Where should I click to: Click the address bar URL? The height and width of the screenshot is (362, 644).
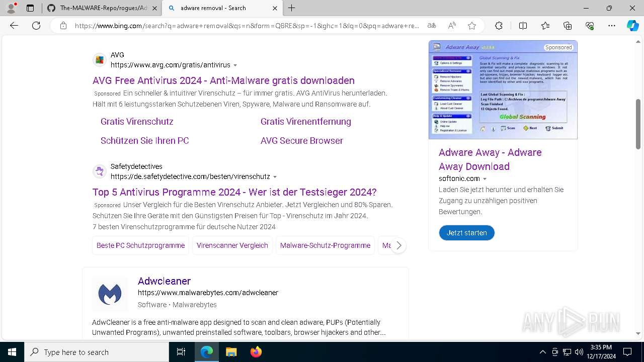click(x=247, y=26)
